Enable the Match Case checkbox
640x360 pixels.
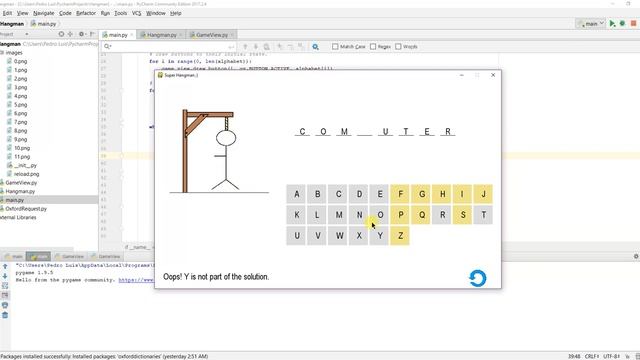click(x=335, y=47)
